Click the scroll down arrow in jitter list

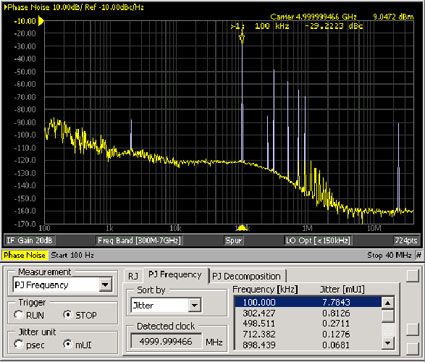[388, 342]
